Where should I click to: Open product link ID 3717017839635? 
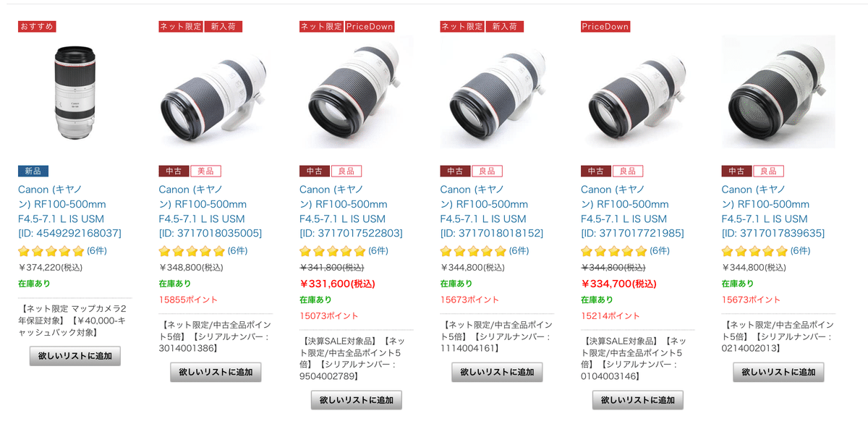[773, 211]
